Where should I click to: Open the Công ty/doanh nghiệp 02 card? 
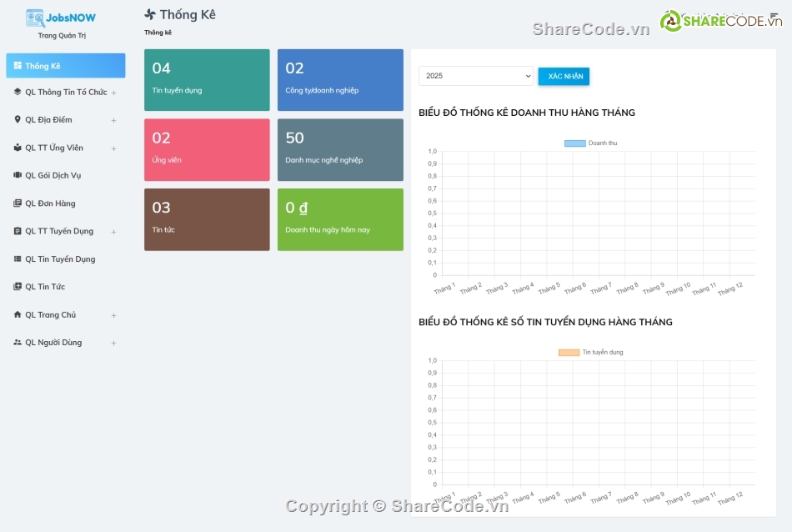340,80
